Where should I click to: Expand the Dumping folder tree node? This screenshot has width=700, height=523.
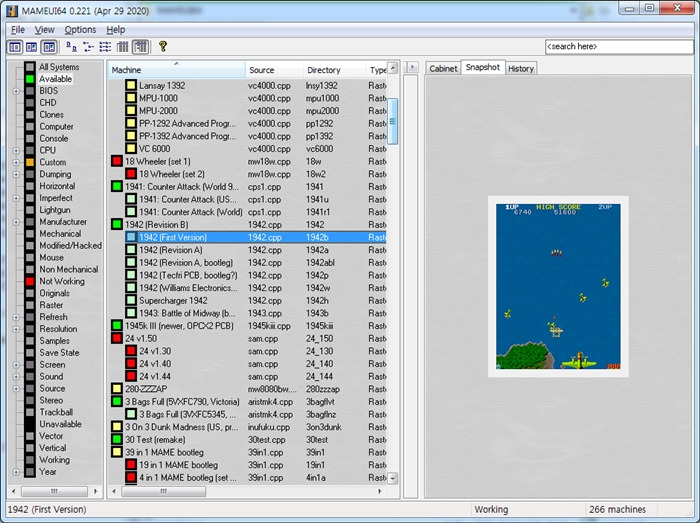(x=16, y=174)
